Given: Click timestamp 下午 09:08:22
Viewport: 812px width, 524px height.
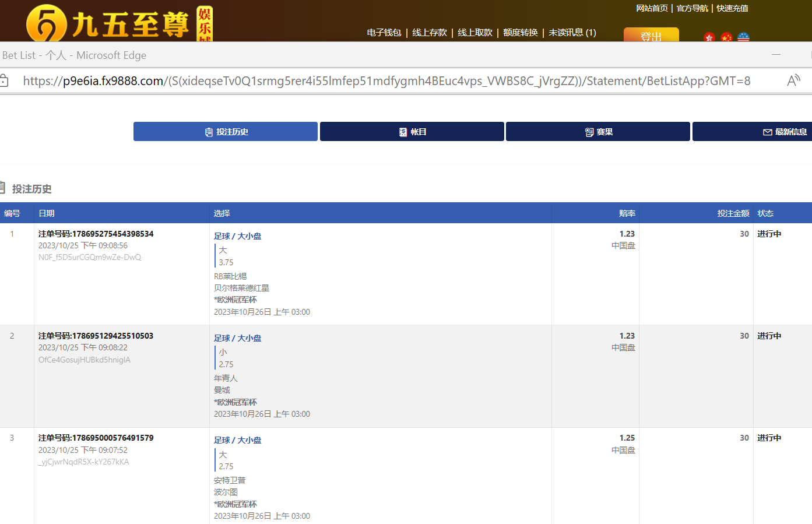Looking at the screenshot, I should [x=104, y=347].
